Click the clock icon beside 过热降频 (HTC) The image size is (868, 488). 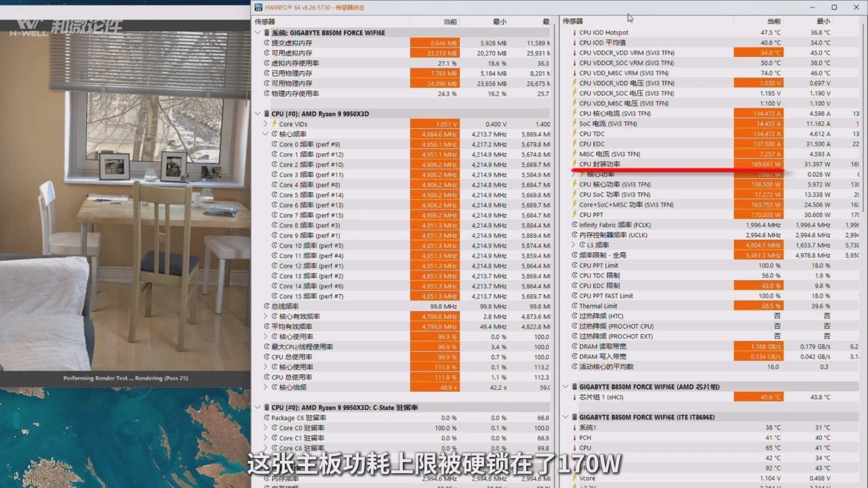574,317
